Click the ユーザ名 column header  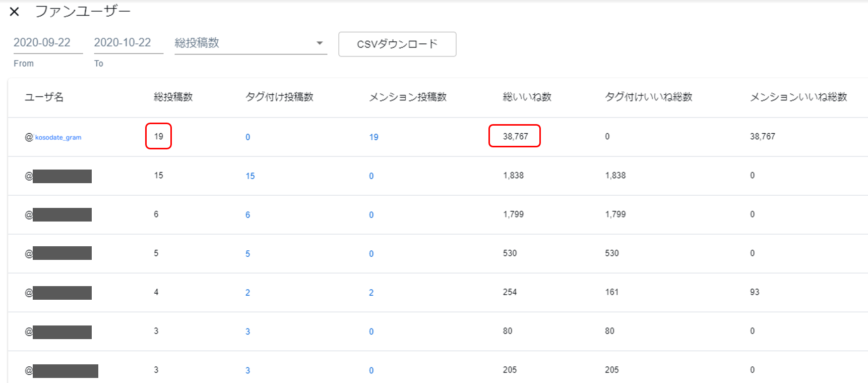coord(44,97)
